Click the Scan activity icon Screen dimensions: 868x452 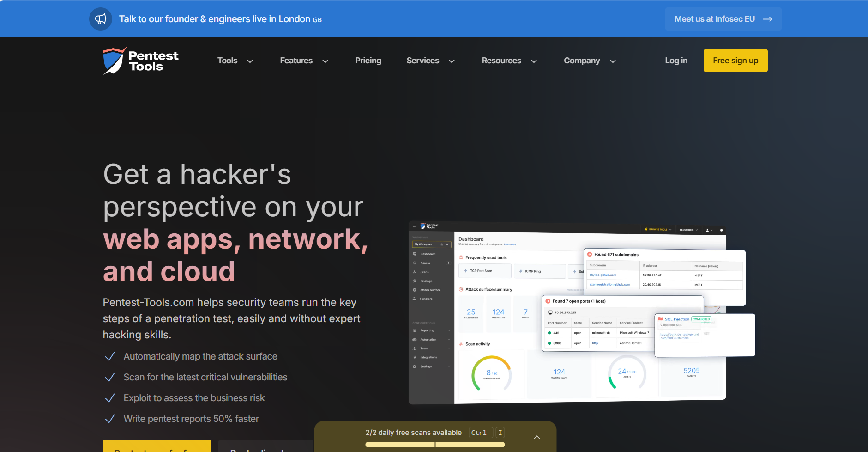(461, 344)
